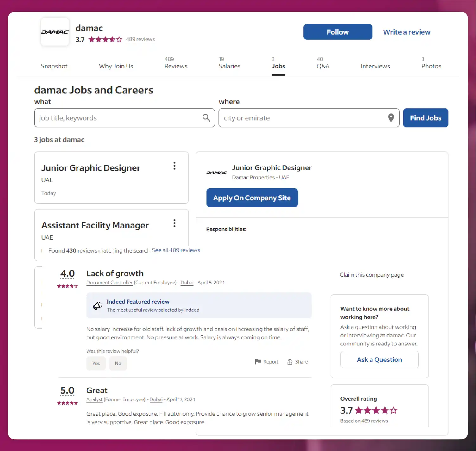Open the three-dot menu on Assistant Facility Manager card

174,223
